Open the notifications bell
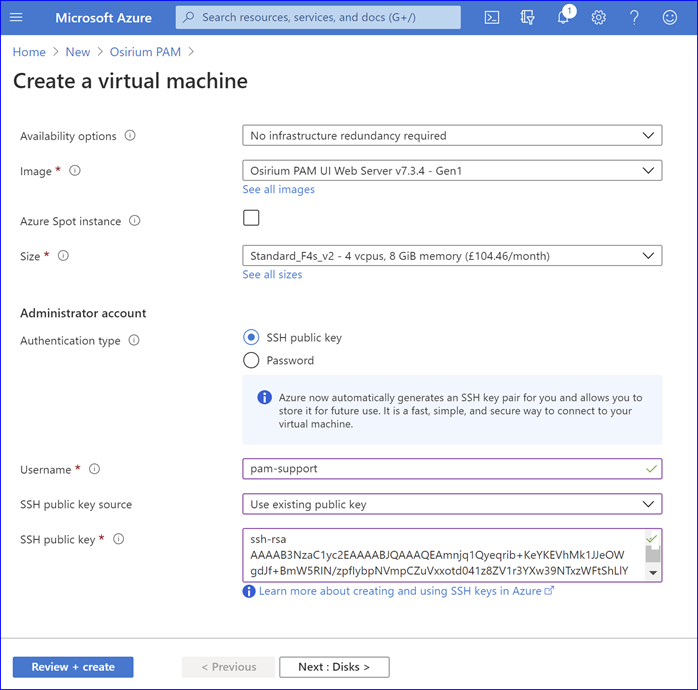Screen dimensions: 698x690 [564, 16]
